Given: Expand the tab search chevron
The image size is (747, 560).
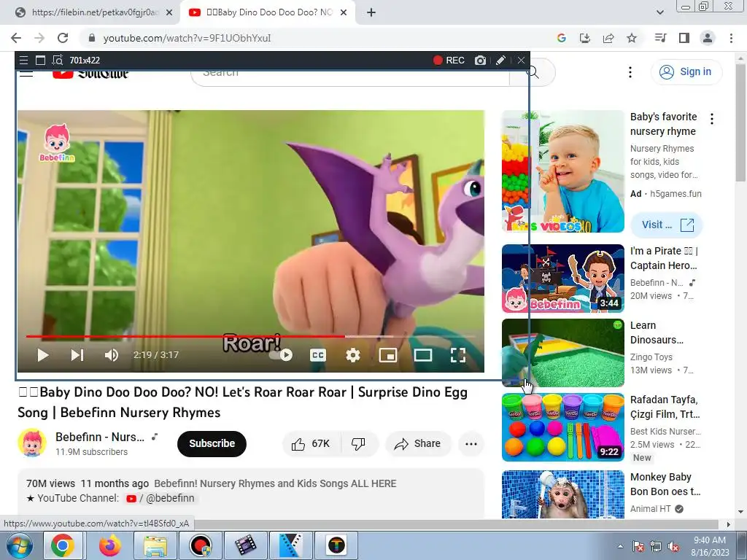Looking at the screenshot, I should click(x=659, y=13).
